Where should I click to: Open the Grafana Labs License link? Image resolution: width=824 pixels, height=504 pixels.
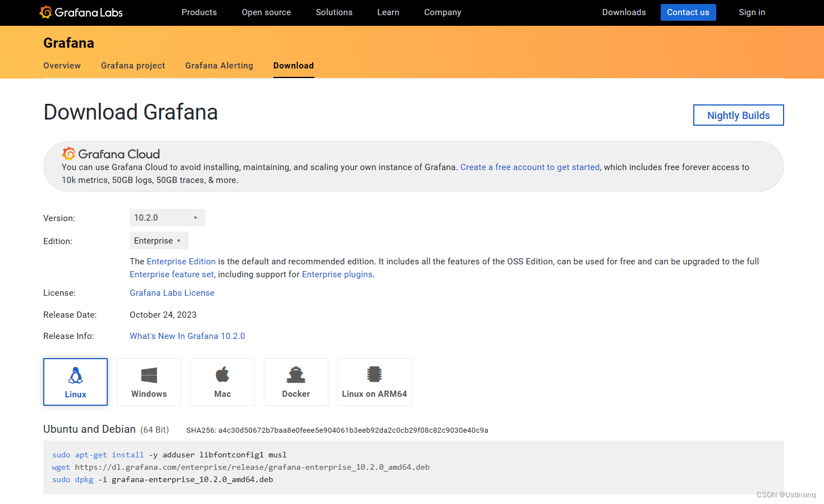click(x=172, y=293)
